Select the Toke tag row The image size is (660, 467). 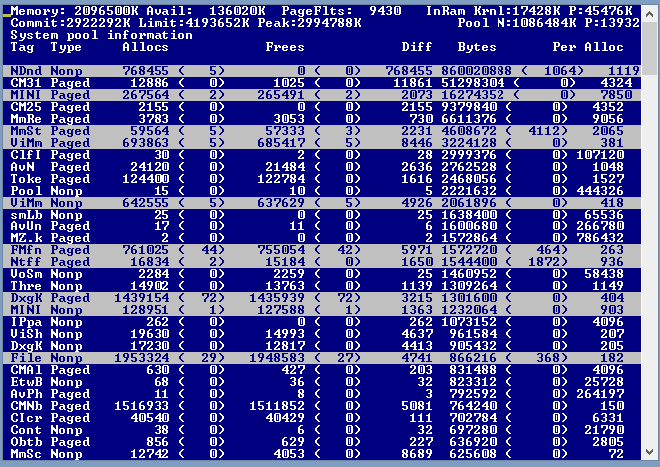(x=322, y=179)
